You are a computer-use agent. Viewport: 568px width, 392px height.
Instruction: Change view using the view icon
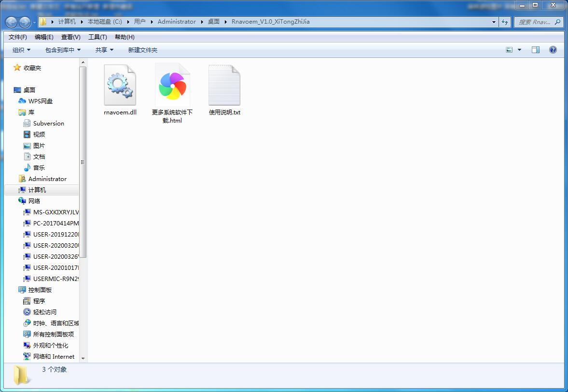click(509, 50)
